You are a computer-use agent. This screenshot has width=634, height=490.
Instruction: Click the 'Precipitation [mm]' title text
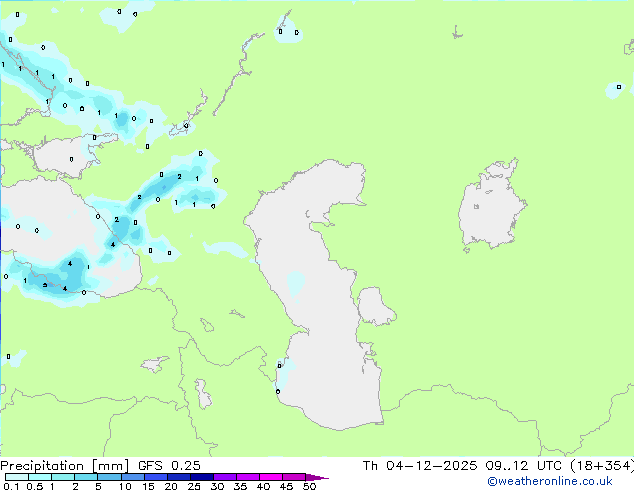tap(65, 466)
